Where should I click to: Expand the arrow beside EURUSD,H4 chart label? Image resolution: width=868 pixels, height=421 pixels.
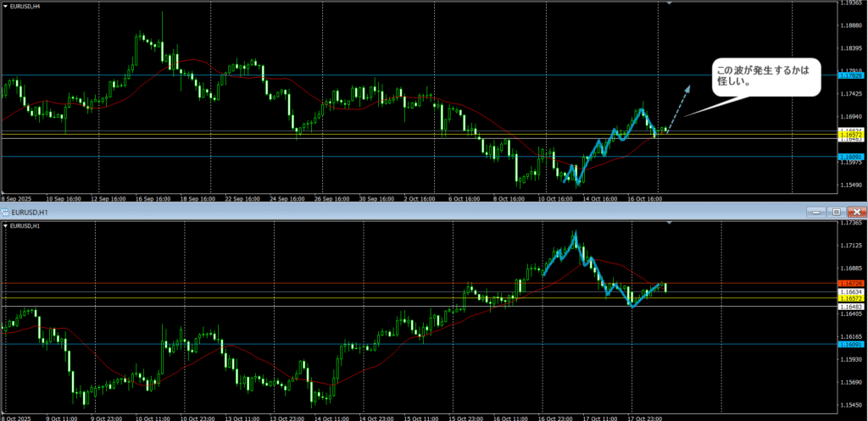point(5,6)
